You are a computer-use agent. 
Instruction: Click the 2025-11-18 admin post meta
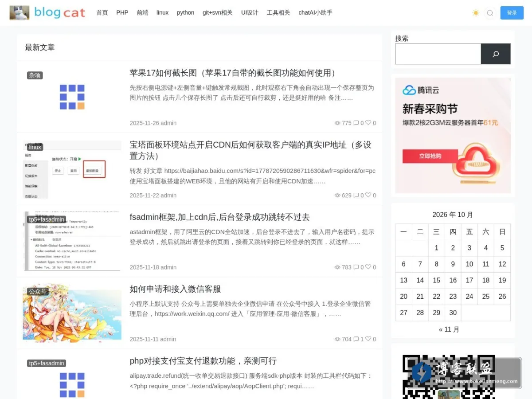point(153,267)
